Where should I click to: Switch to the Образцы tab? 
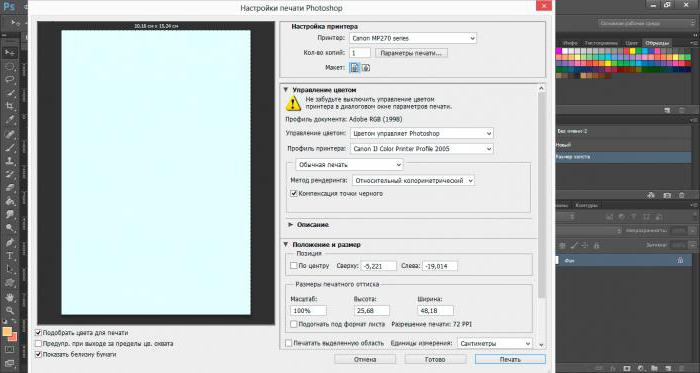click(x=657, y=43)
